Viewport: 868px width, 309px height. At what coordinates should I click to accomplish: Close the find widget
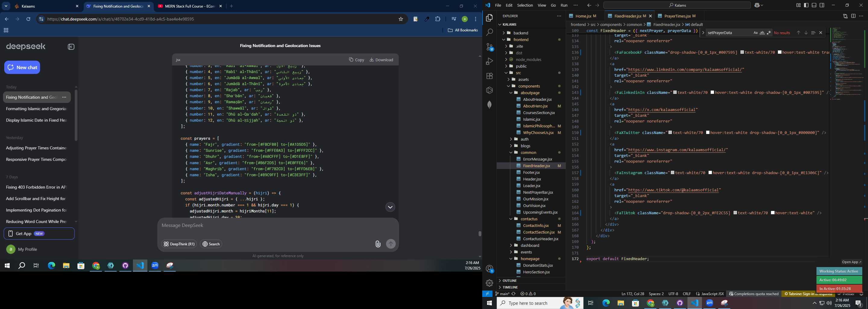point(821,33)
